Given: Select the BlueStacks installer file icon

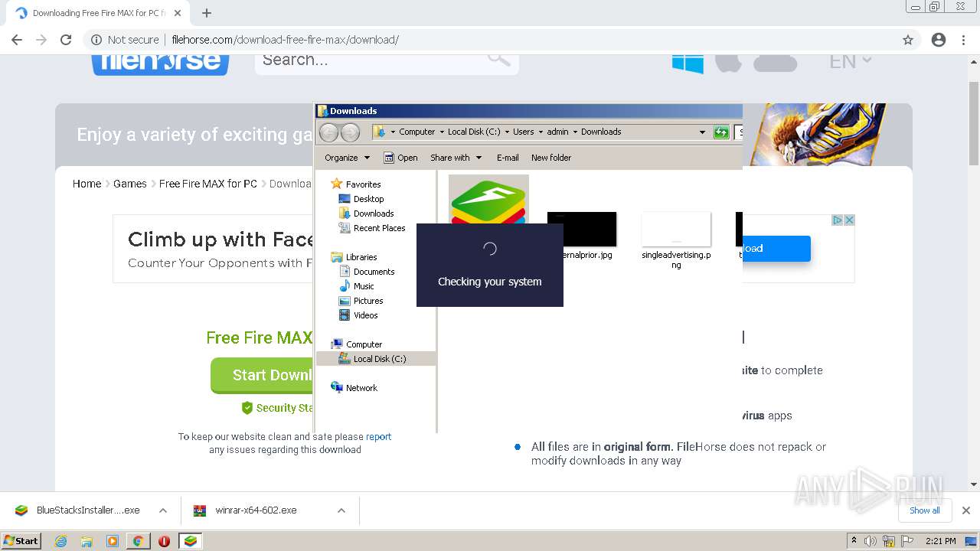Looking at the screenshot, I should tap(488, 201).
